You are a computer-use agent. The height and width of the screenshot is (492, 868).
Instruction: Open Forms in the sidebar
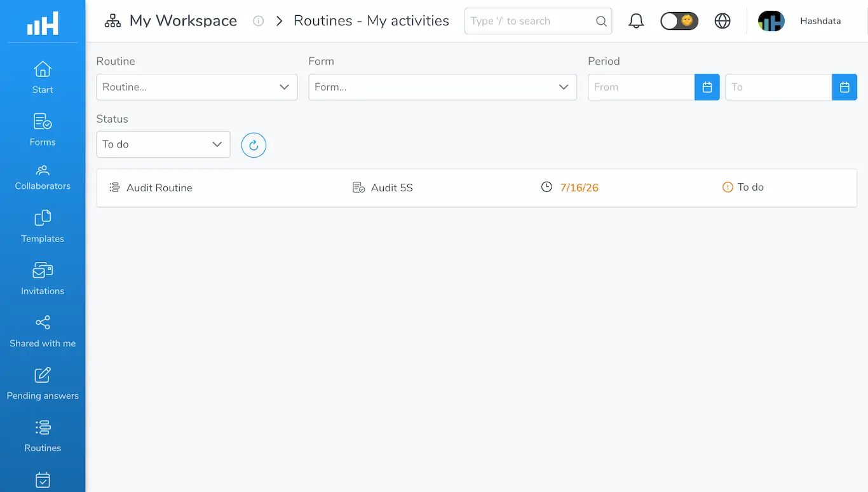click(x=43, y=130)
